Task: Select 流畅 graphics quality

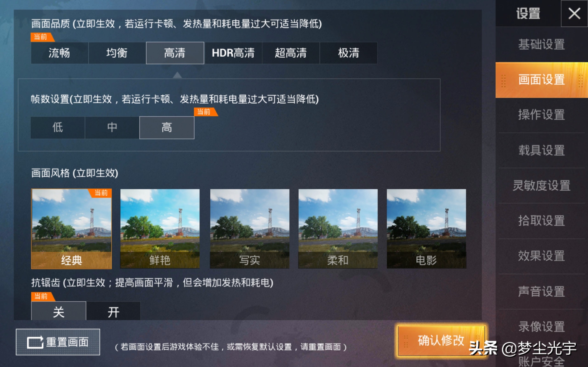Action: pyautogui.click(x=59, y=53)
